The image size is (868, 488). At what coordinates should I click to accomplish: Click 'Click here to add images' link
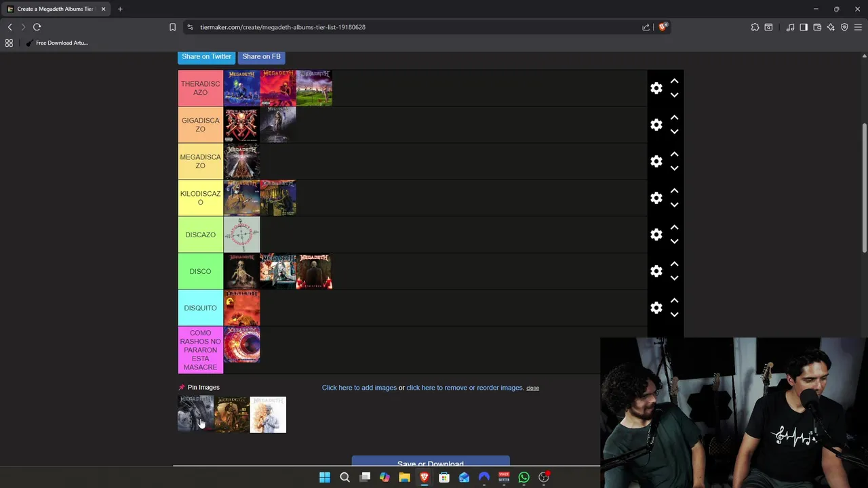point(359,388)
